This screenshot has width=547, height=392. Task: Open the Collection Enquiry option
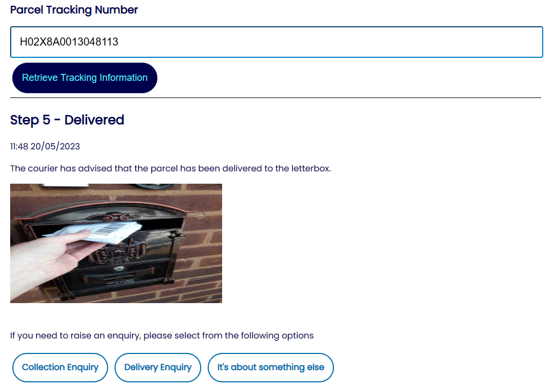pos(60,367)
